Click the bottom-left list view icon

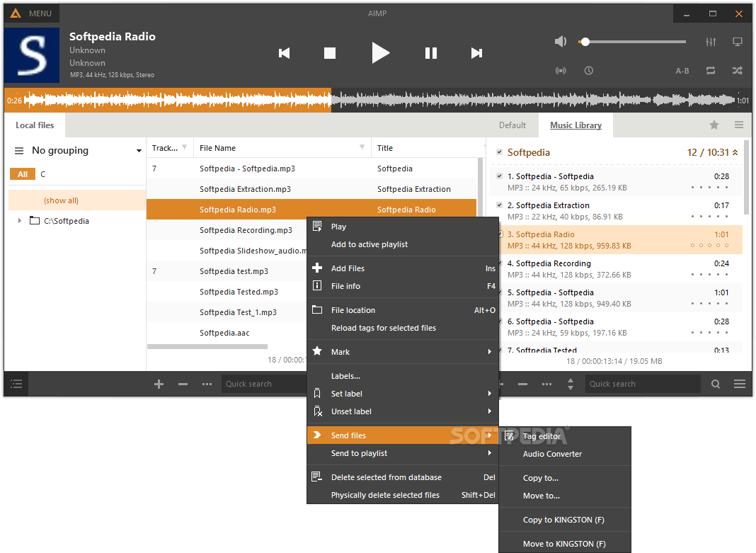point(16,384)
